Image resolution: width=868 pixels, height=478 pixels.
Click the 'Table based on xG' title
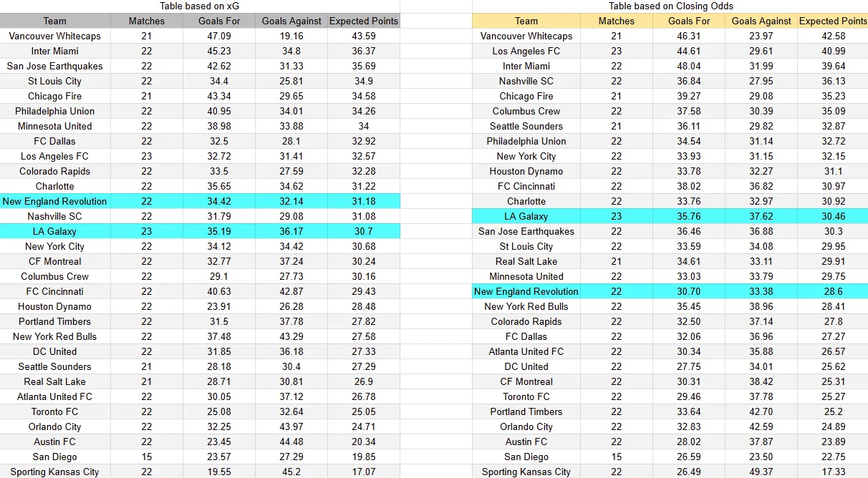(199, 6)
